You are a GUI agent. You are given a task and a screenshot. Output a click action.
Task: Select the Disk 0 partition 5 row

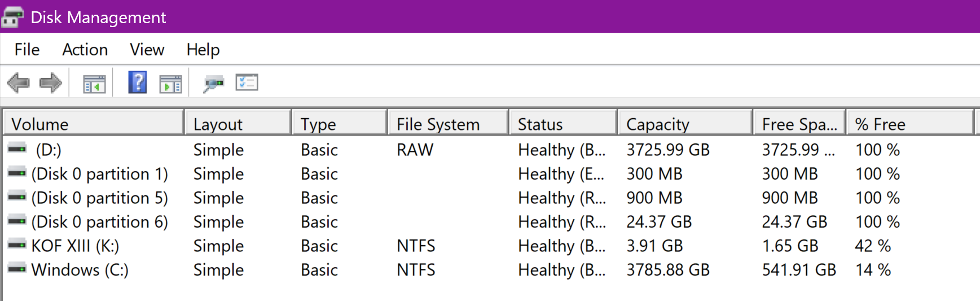[x=99, y=198]
